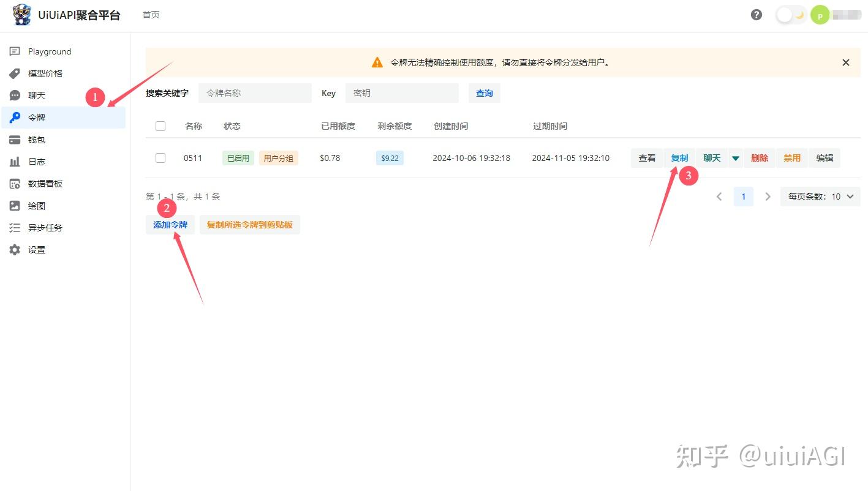Click the wallet card icon for 钱包

point(15,140)
